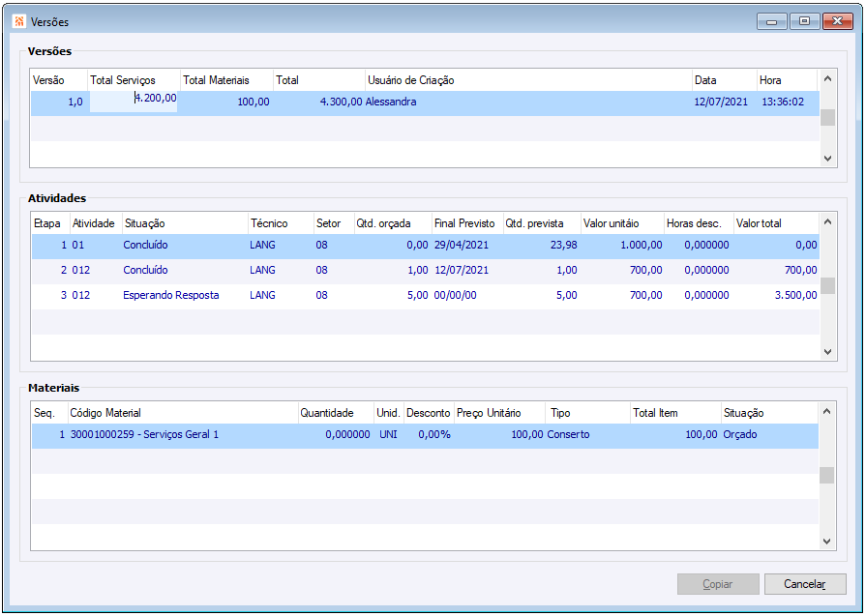Select the Esperando Resposta activity row
Viewport: 866px width, 616px height.
click(170, 296)
